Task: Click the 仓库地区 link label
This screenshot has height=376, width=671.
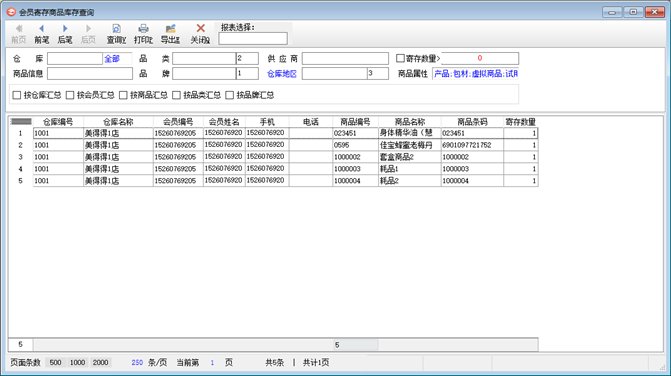Action: [x=282, y=74]
